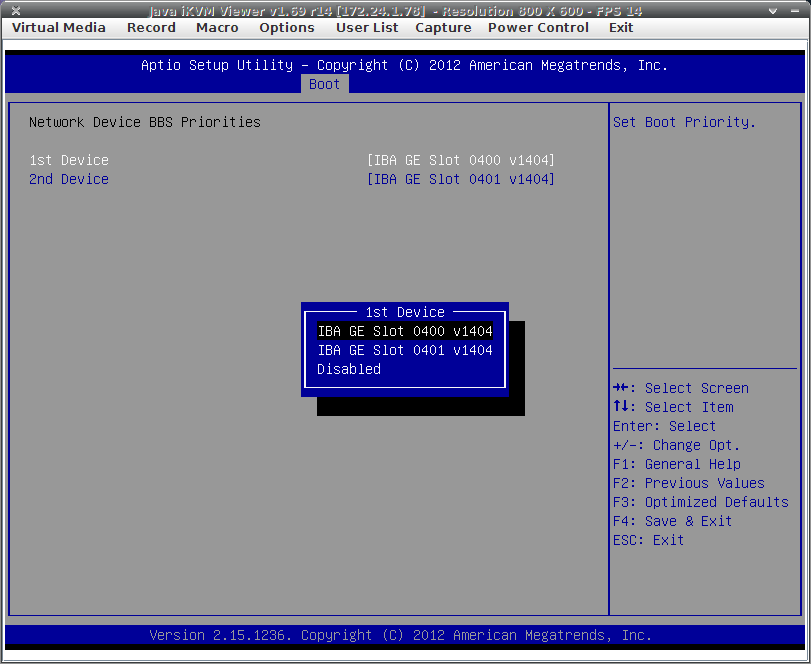Open the 2nd Device value dropdown
The height and width of the screenshot is (664, 811).
460,179
